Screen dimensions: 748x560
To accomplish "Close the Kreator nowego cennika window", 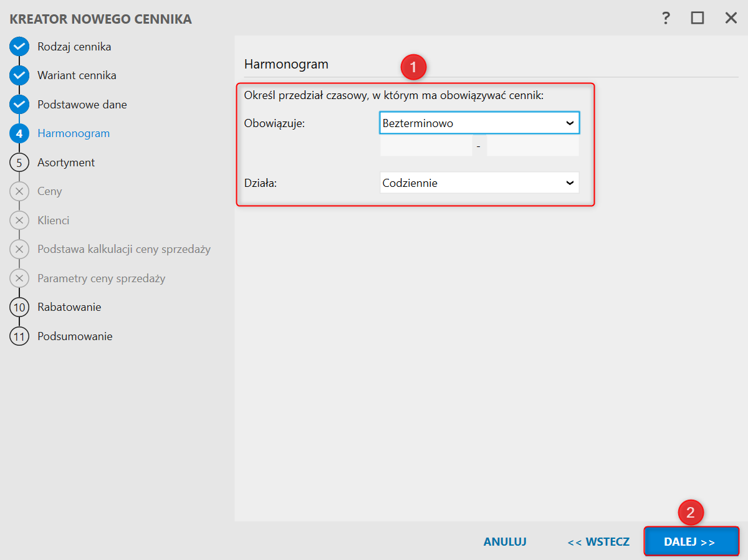I will (x=731, y=18).
